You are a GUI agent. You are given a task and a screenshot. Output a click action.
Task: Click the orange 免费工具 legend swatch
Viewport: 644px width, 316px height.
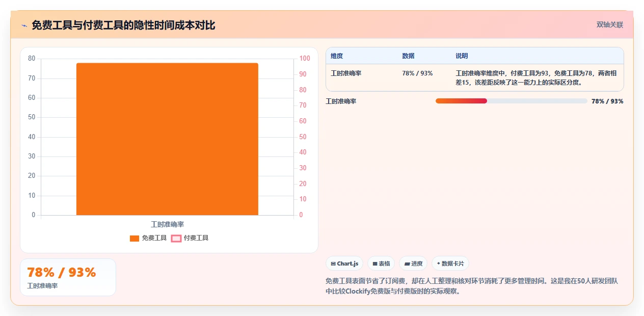(135, 239)
